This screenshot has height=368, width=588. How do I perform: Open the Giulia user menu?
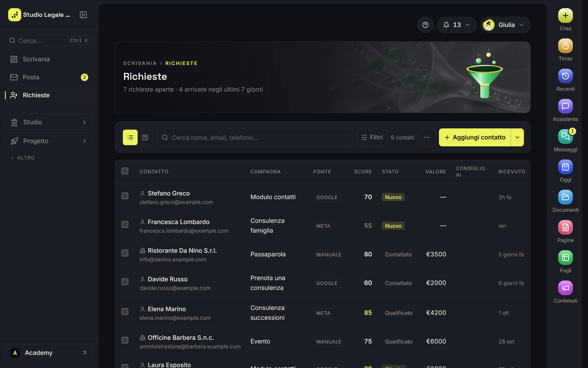(505, 25)
